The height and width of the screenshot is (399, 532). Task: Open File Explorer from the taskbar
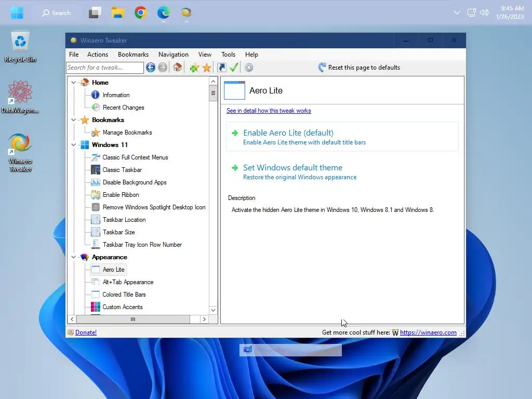point(118,13)
